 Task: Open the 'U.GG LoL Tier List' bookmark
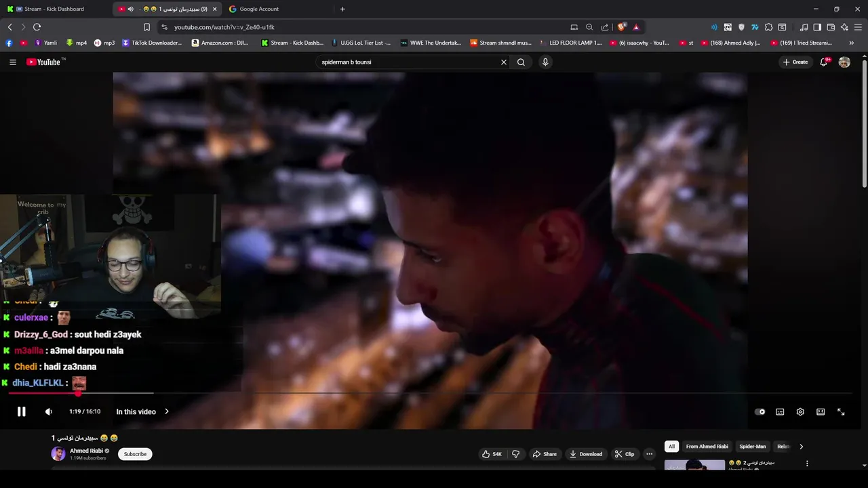point(361,43)
